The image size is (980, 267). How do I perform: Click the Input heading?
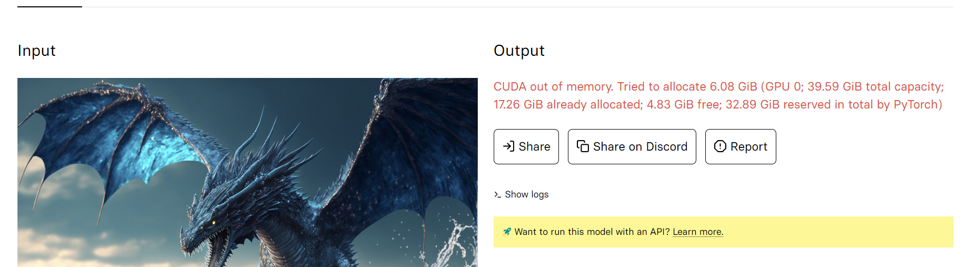tap(37, 51)
